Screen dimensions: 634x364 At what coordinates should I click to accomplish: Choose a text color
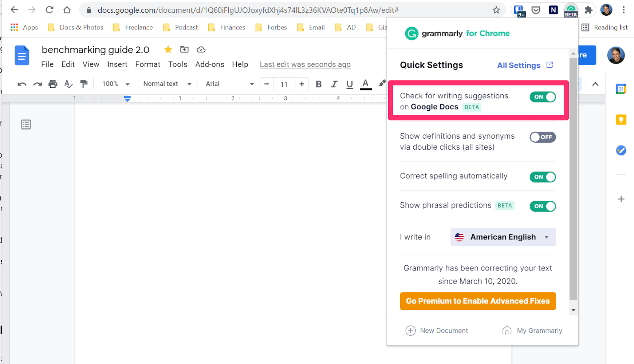pyautogui.click(x=366, y=84)
